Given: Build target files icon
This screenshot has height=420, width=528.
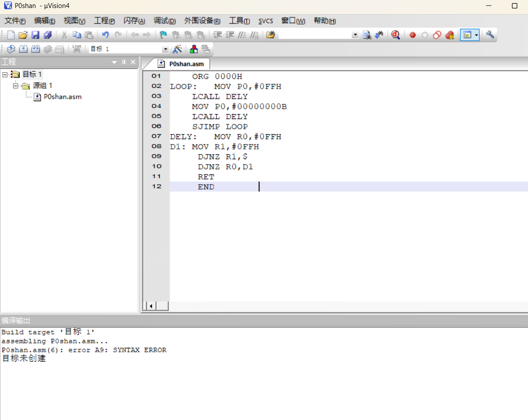Looking at the screenshot, I should (x=23, y=49).
